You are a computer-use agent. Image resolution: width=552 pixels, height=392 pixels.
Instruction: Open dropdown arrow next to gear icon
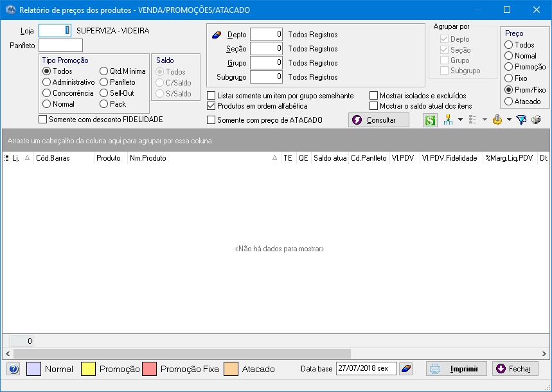click(x=509, y=120)
